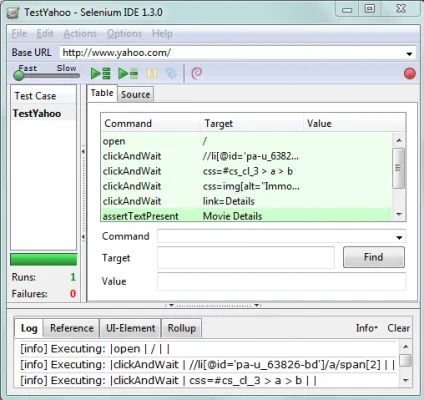Click the Find button
Screen dimensions: 424x400
pos(374,257)
